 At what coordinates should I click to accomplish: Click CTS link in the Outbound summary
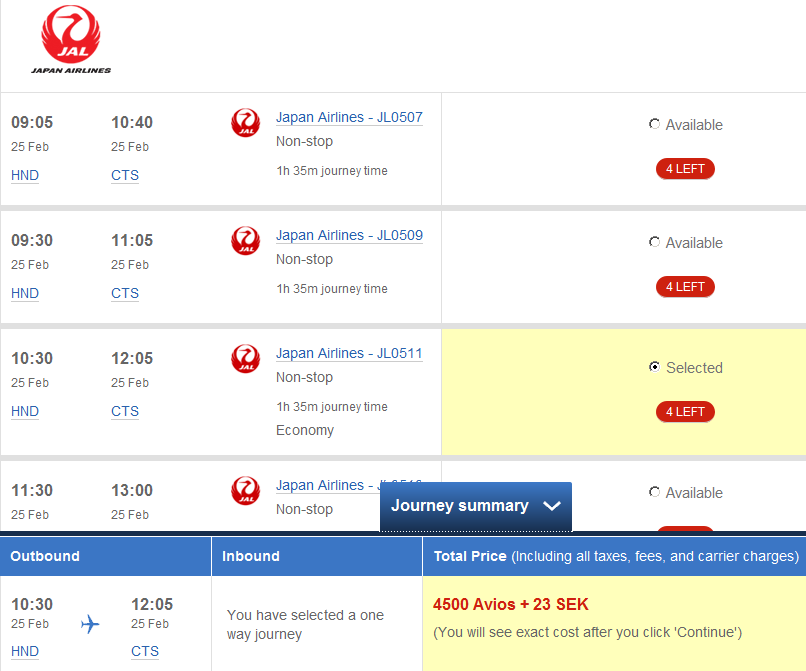(x=145, y=651)
